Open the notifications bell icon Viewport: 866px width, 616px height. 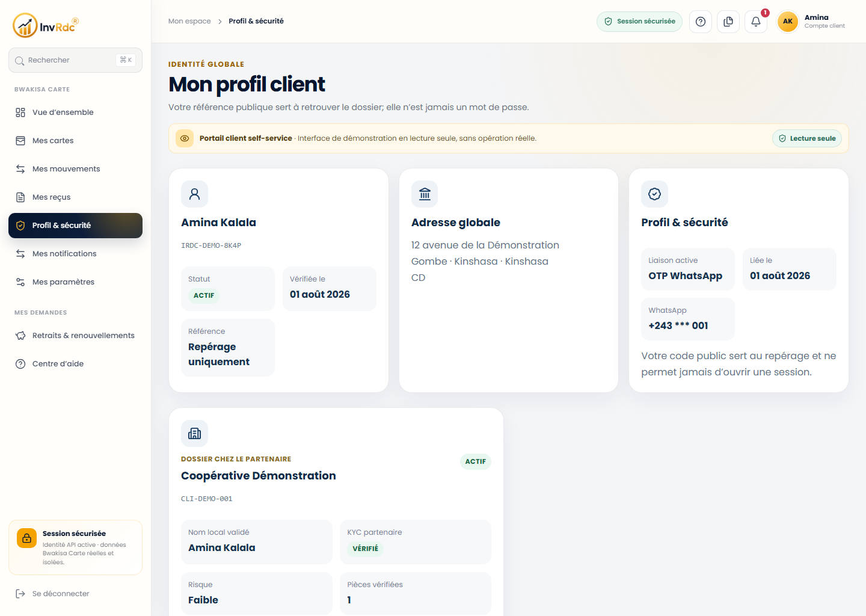(756, 22)
